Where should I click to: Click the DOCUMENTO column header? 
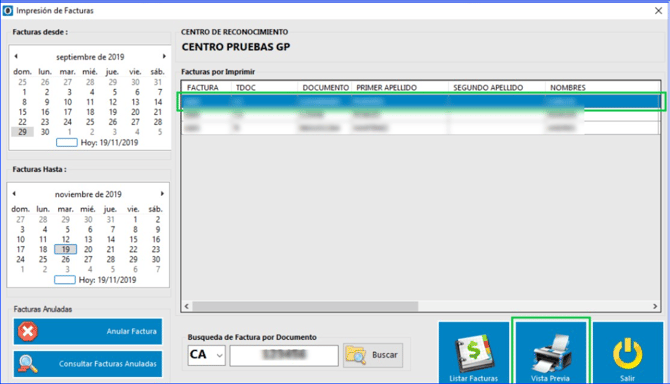(x=325, y=88)
